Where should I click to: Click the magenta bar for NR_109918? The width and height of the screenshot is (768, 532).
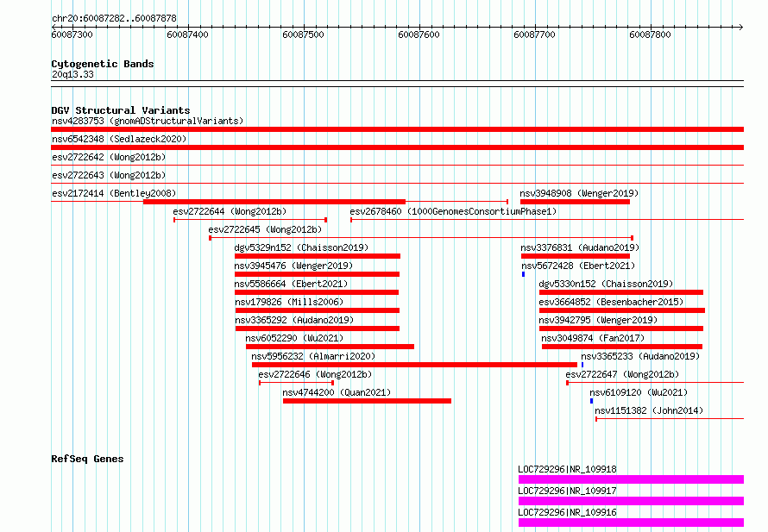(x=631, y=479)
